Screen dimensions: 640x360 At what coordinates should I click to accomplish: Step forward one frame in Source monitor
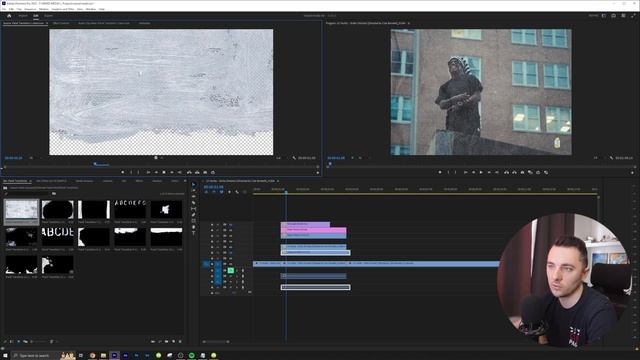click(x=172, y=172)
